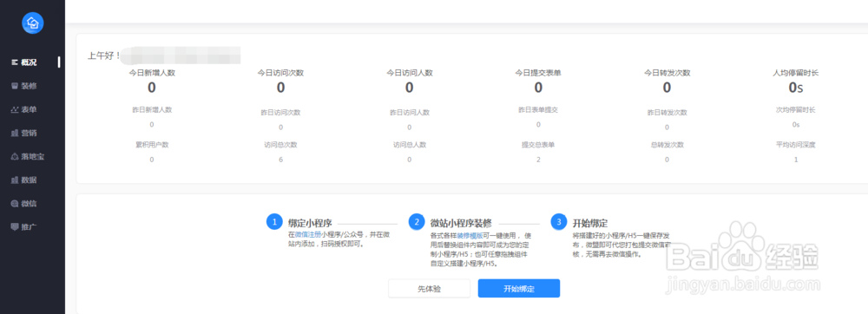Click the 概况 overview icon in sidebar
Viewport: 868px width, 314px height.
[x=15, y=62]
